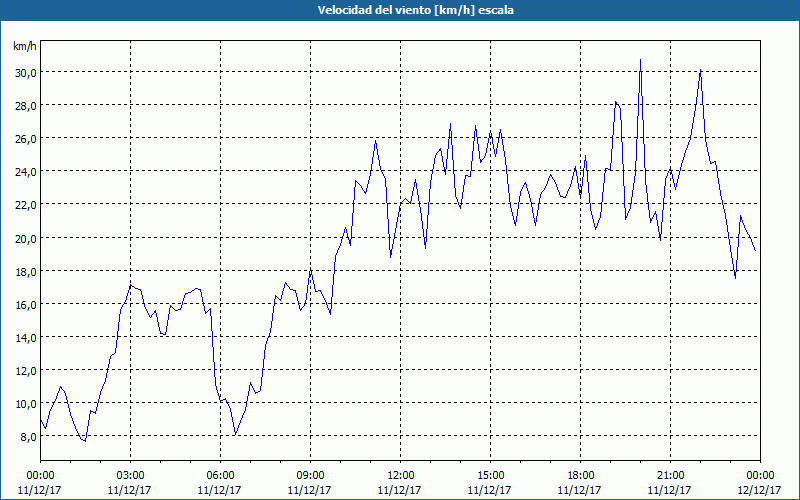Click the 26,0 y-axis value
Viewport: 800px width, 500px height.
[26, 139]
